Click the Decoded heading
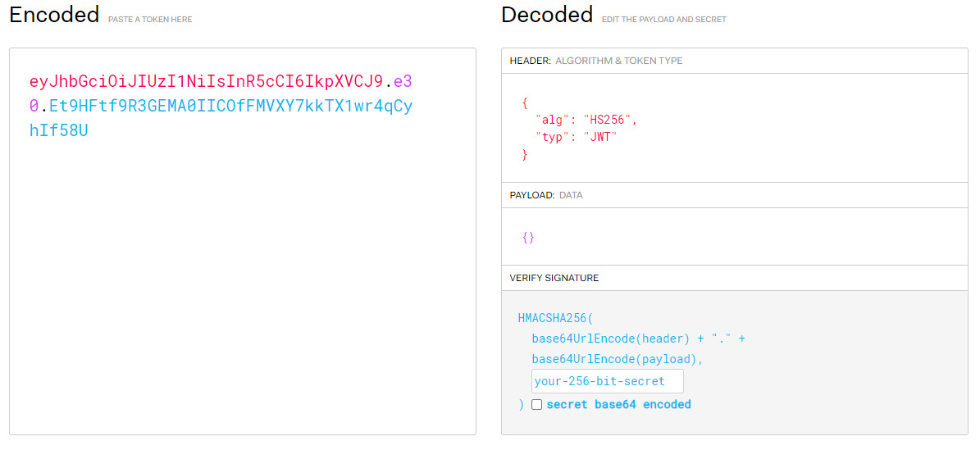Screen dimensions: 980x450 (547, 15)
